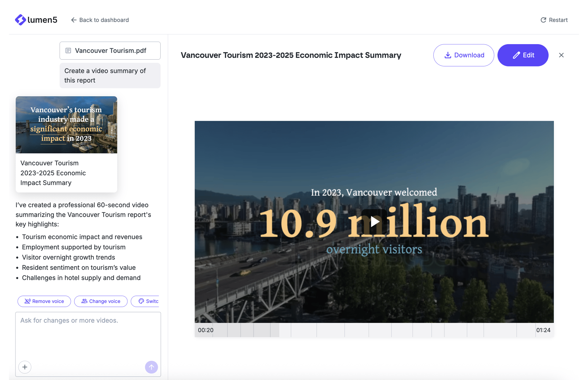The width and height of the screenshot is (588, 380).
Task: Open the video thumbnail card
Action: pos(66,125)
